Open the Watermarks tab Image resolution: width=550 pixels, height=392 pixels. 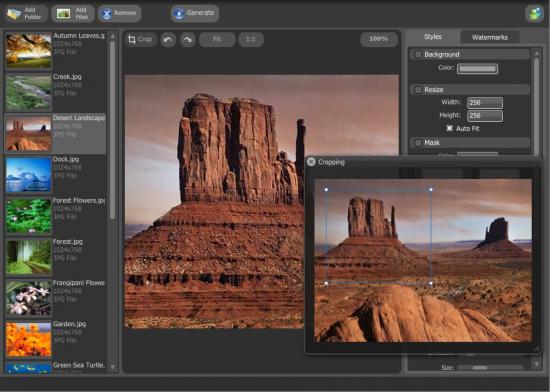tap(490, 37)
